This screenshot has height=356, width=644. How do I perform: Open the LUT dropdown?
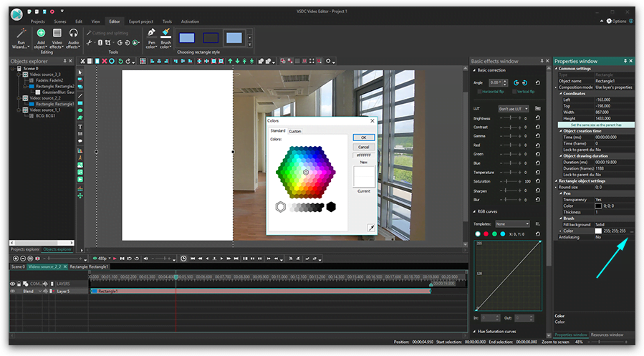pos(514,109)
